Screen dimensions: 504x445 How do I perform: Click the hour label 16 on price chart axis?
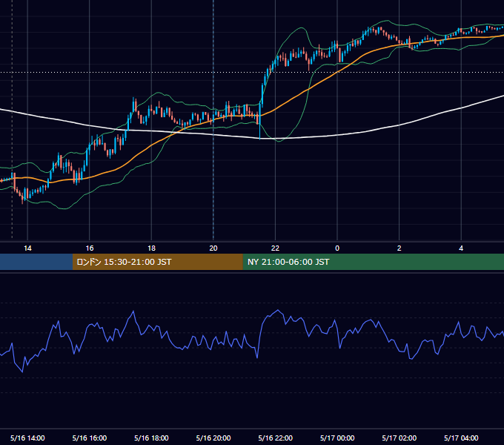coord(90,248)
